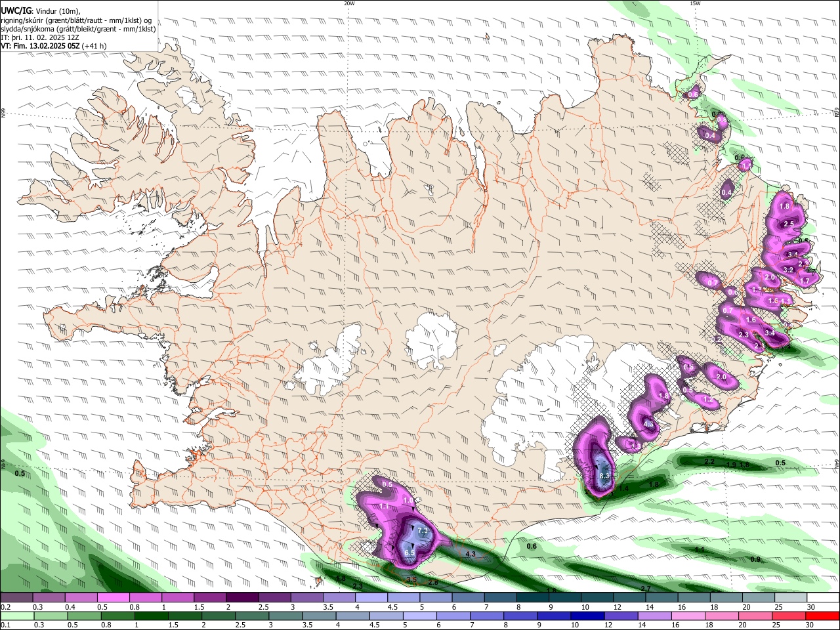The image size is (840, 630).
Task: Select the pale grey 25 swatch on upper snow scale
Action: pos(791,597)
